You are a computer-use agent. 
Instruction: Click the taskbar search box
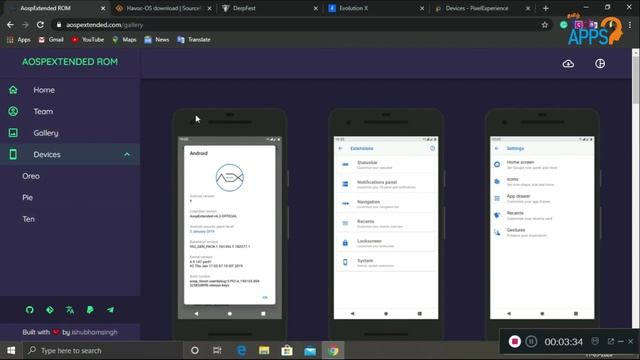pos(102,350)
